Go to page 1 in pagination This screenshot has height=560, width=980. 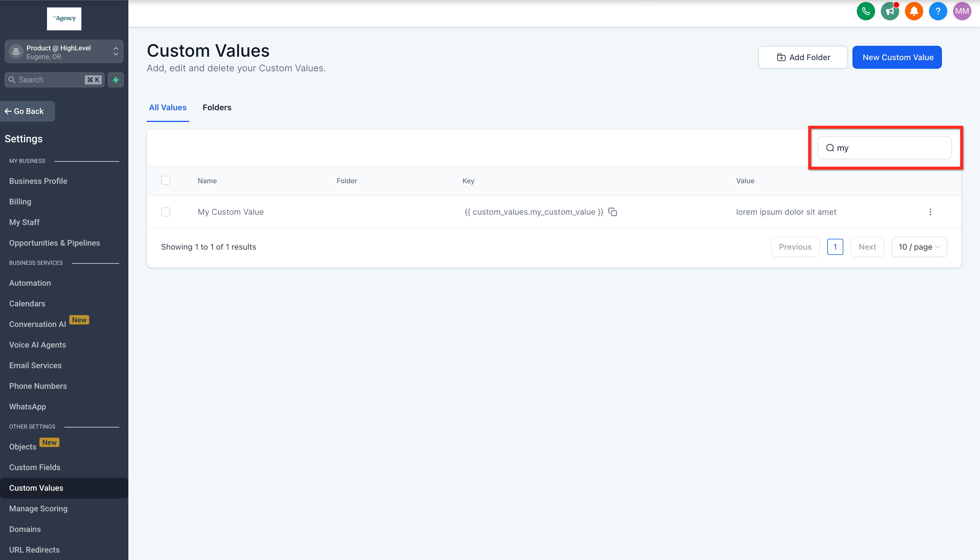835,247
